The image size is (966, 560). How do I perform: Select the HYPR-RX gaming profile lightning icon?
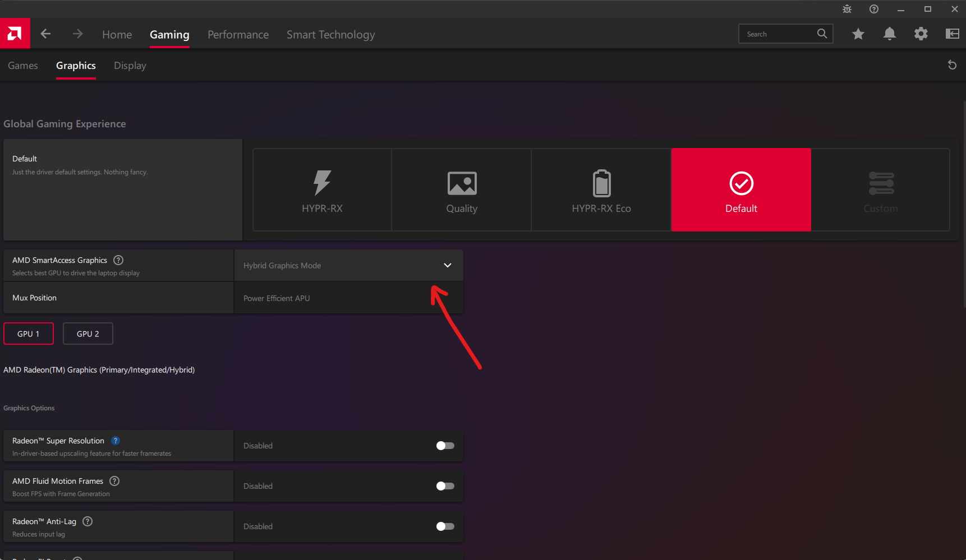point(322,183)
